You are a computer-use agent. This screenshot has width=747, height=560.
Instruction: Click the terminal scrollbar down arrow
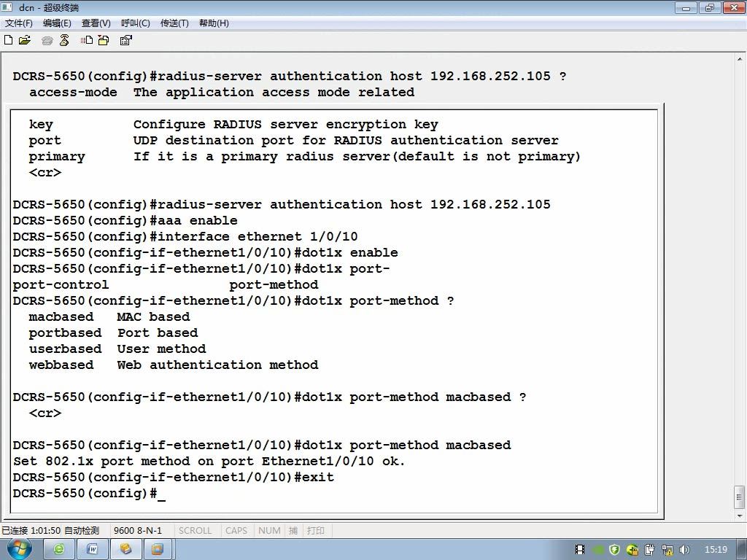740,516
